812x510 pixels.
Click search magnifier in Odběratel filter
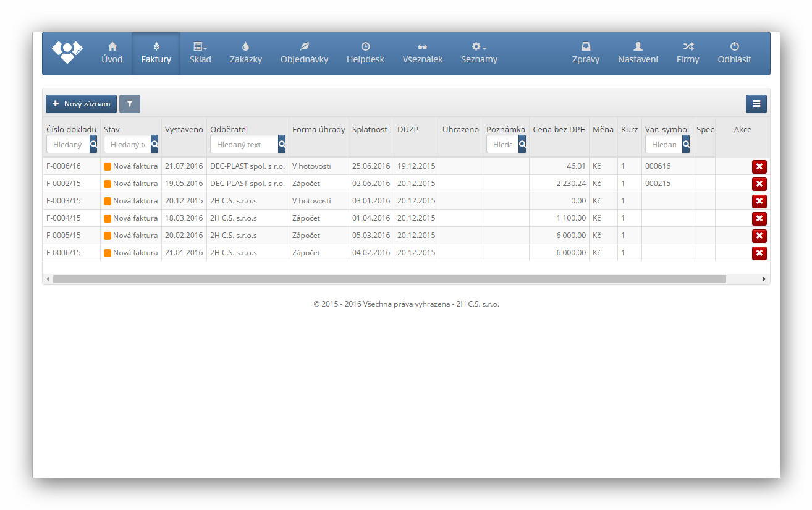click(x=282, y=144)
